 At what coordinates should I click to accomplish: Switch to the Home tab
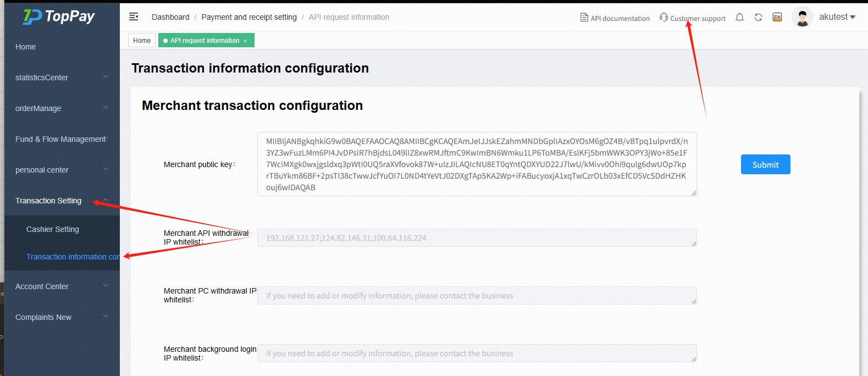142,40
